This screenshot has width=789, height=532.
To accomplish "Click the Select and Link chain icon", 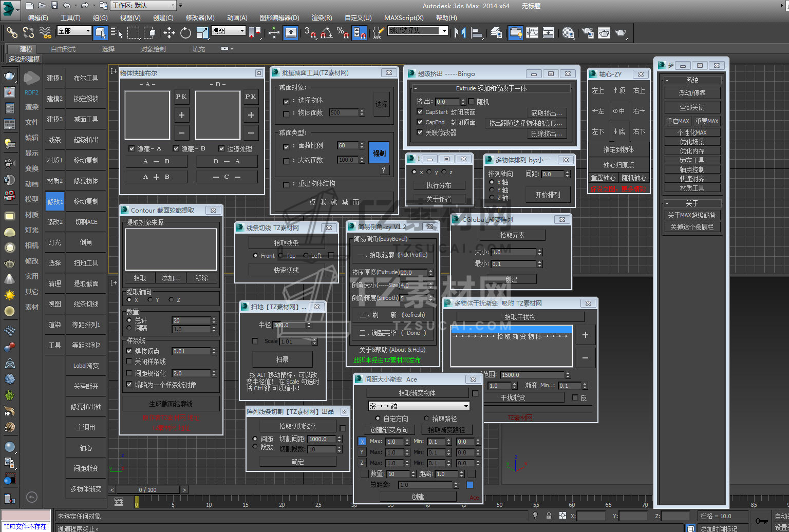I will (x=12, y=32).
